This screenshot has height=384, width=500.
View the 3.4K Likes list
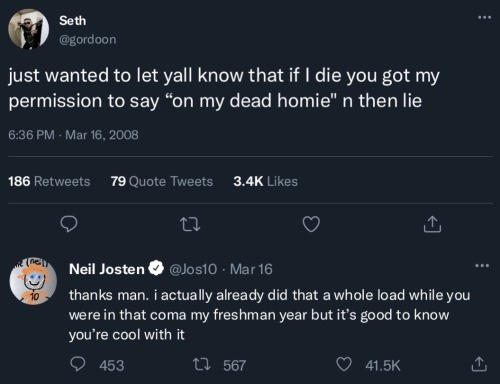(265, 181)
